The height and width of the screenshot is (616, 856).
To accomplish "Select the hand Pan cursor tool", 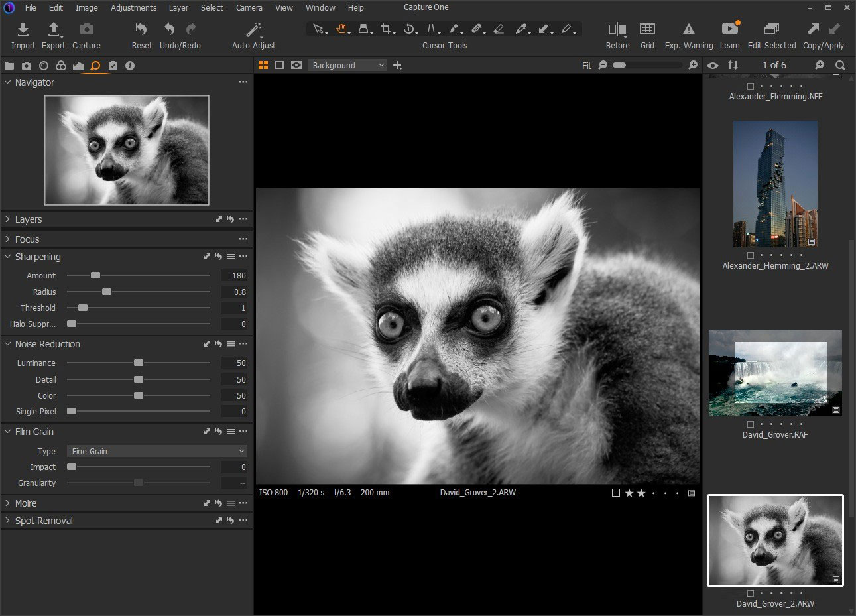I will [x=341, y=29].
